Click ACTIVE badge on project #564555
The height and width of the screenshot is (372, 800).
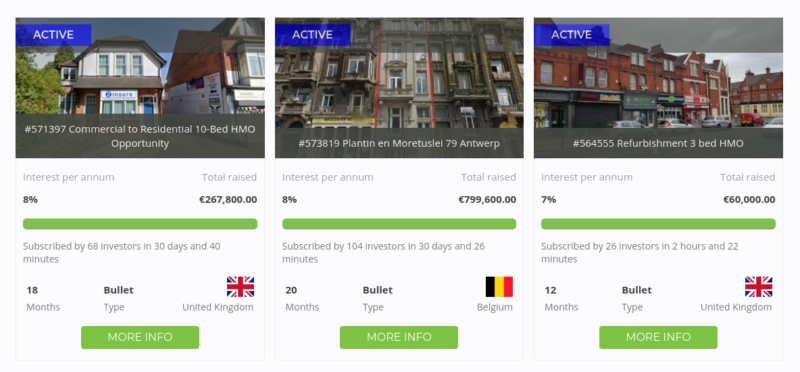click(572, 35)
